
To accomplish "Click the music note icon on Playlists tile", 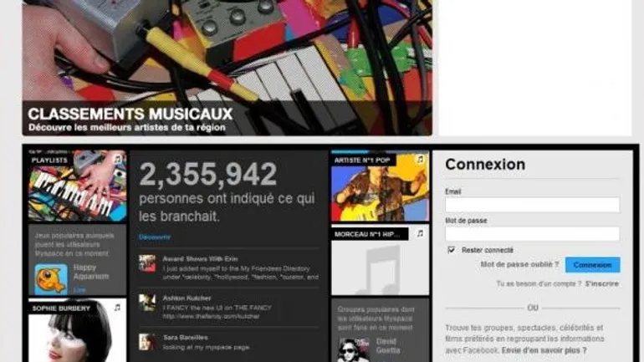I will (117, 159).
